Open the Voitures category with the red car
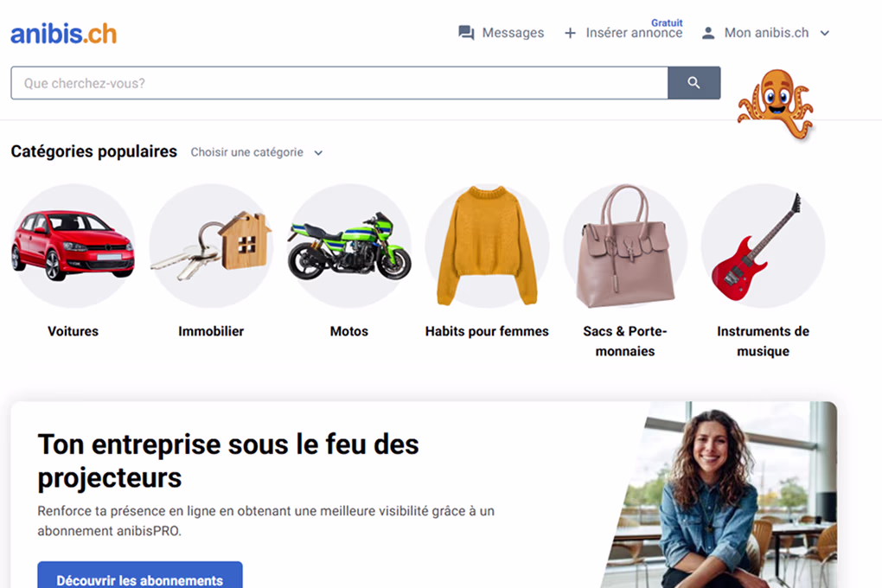Screen dimensions: 882x588 (73, 246)
